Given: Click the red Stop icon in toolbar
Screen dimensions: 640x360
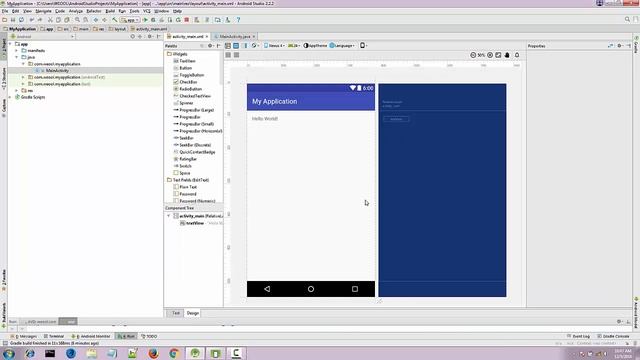Looking at the screenshot, I should click(187, 20).
